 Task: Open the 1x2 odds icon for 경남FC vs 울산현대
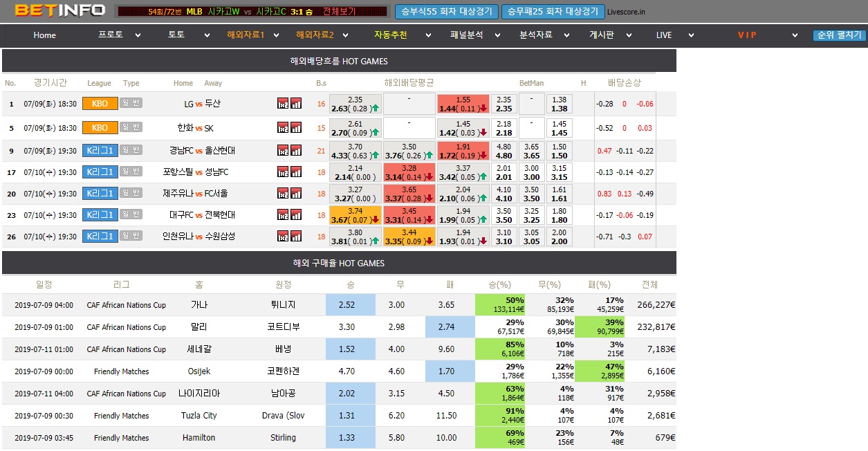point(284,150)
